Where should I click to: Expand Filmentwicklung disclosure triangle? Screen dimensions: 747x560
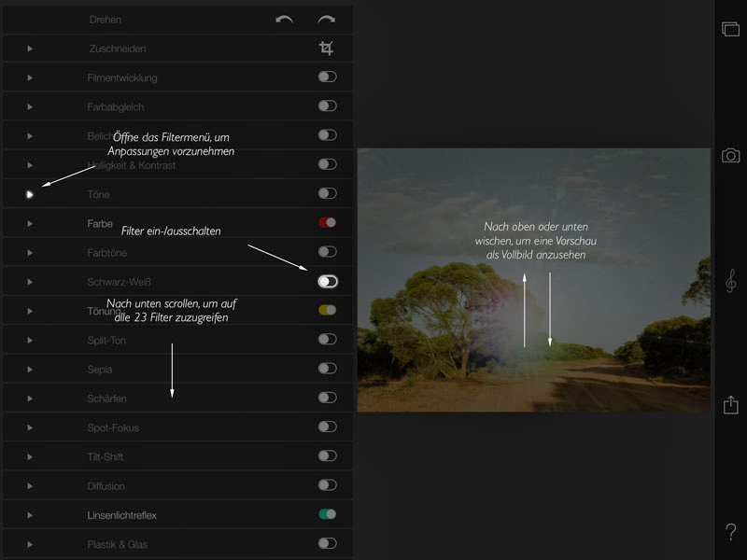tap(30, 77)
